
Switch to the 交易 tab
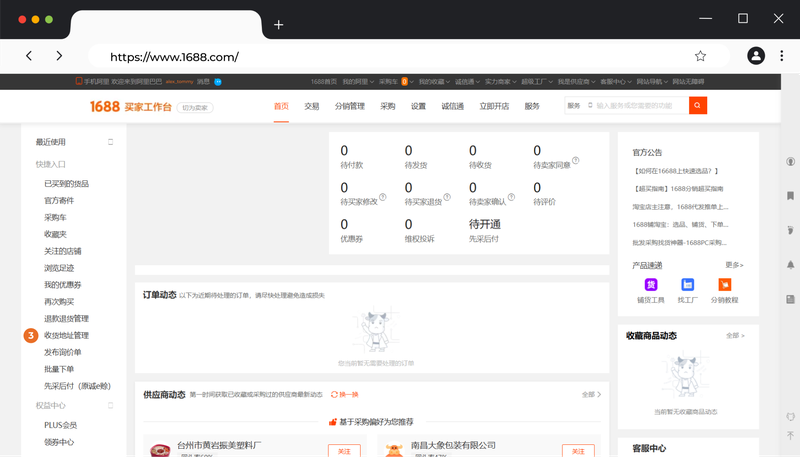click(x=312, y=106)
